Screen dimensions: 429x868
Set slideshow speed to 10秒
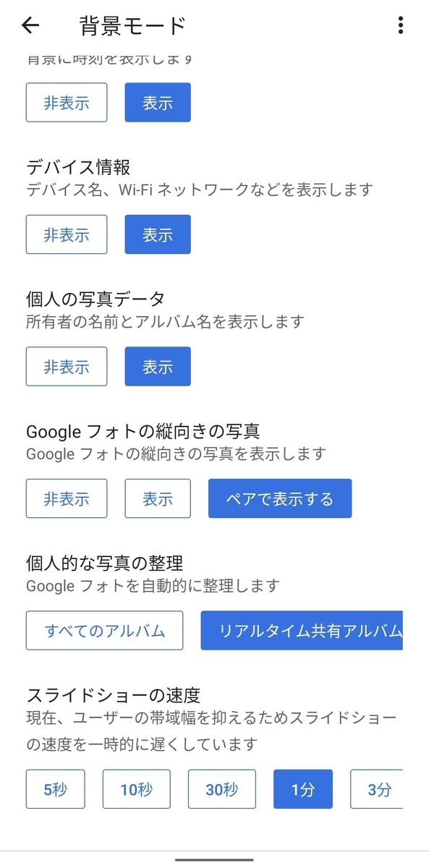137,789
